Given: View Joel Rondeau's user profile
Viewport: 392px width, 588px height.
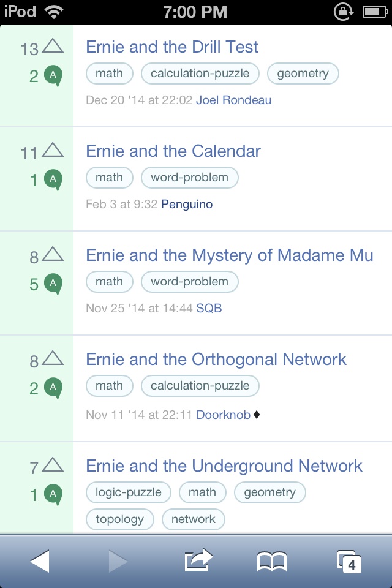Looking at the screenshot, I should point(234,100).
